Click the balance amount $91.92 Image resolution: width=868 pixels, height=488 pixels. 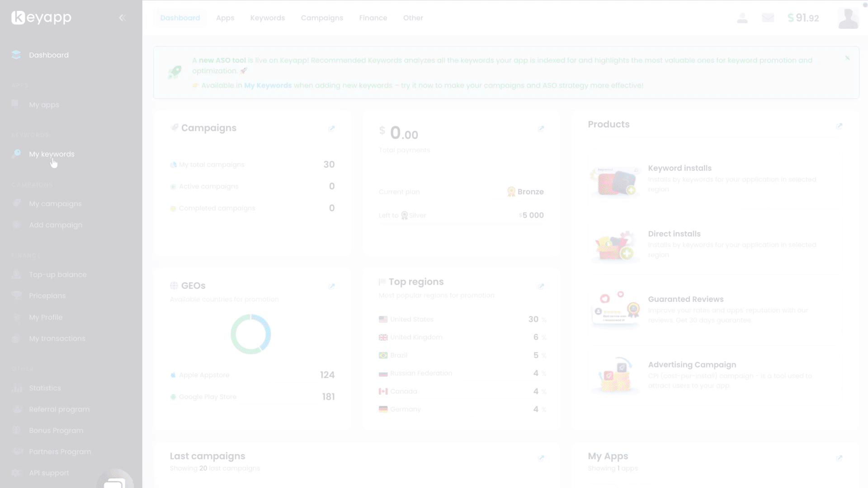click(x=803, y=18)
